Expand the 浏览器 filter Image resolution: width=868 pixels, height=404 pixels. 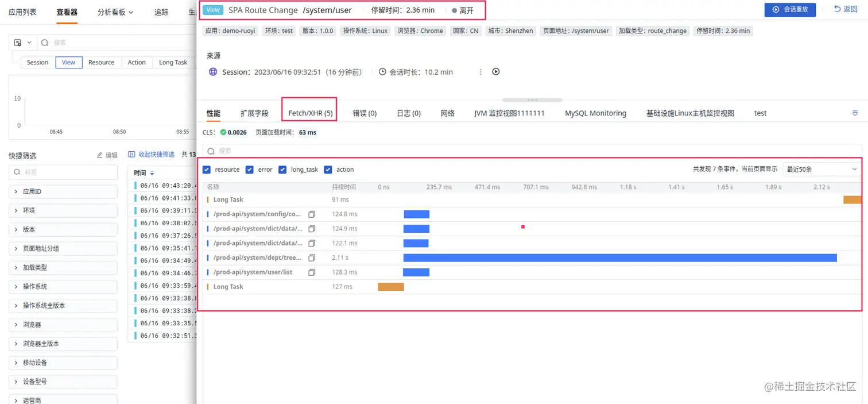[63, 324]
